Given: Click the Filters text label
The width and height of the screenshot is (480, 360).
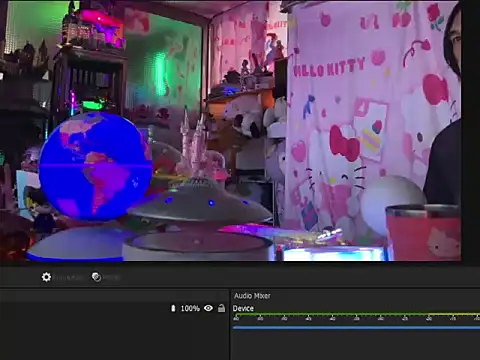Looking at the screenshot, I should (x=111, y=277).
